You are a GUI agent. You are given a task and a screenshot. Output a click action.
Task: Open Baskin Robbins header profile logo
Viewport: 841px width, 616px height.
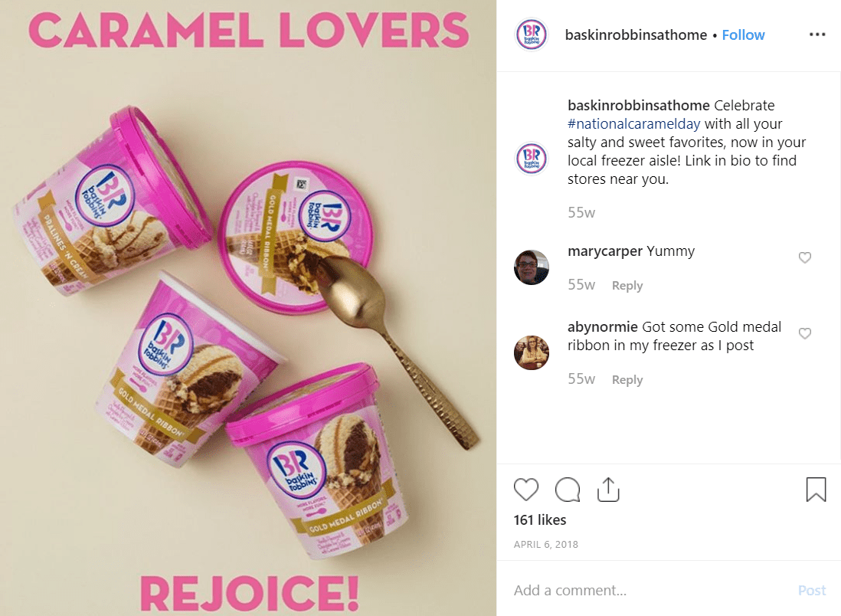tap(531, 35)
